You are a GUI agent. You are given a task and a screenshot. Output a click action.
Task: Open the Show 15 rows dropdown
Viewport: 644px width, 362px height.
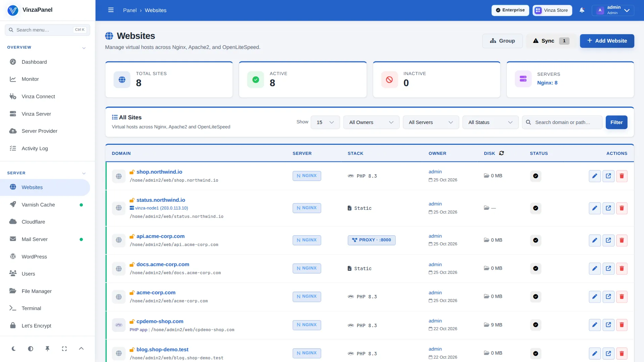[325, 122]
